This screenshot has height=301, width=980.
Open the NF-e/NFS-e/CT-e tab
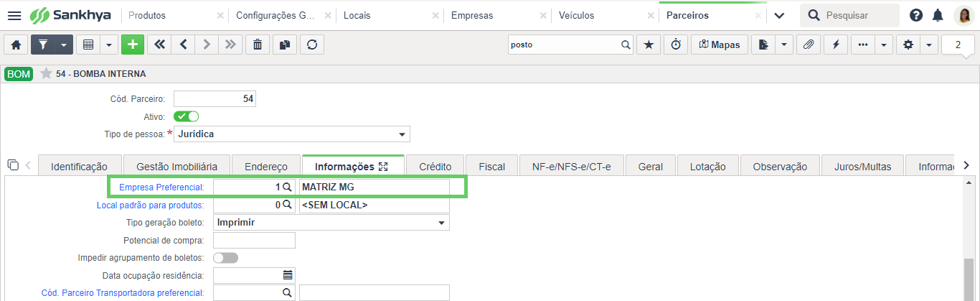(571, 166)
